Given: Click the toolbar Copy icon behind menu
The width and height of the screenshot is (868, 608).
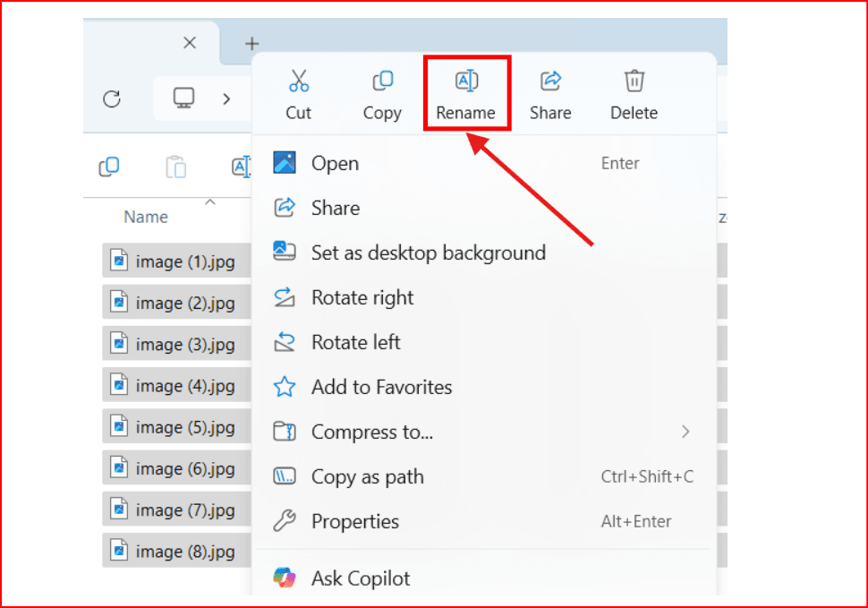Looking at the screenshot, I should point(109,167).
